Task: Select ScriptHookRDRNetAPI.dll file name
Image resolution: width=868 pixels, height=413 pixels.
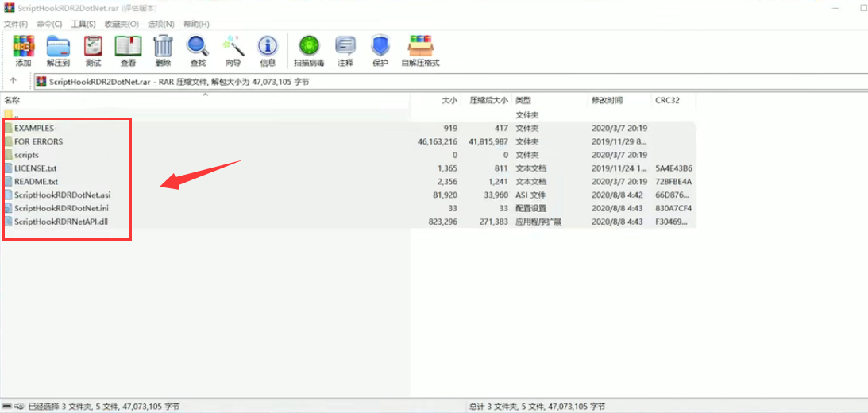Action: (x=61, y=222)
